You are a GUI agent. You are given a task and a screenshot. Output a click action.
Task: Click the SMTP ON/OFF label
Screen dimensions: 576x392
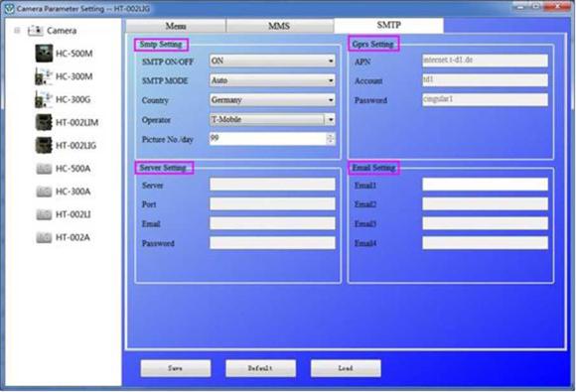tap(168, 62)
